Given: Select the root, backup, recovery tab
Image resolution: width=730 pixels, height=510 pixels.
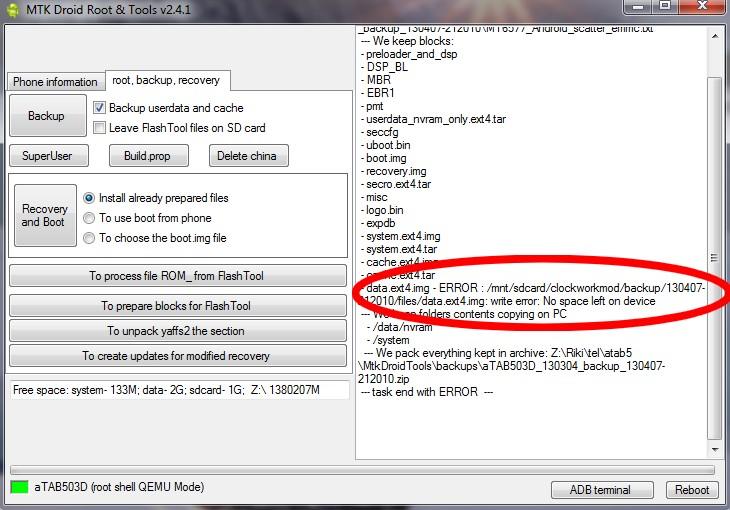Looking at the screenshot, I should pos(167,80).
